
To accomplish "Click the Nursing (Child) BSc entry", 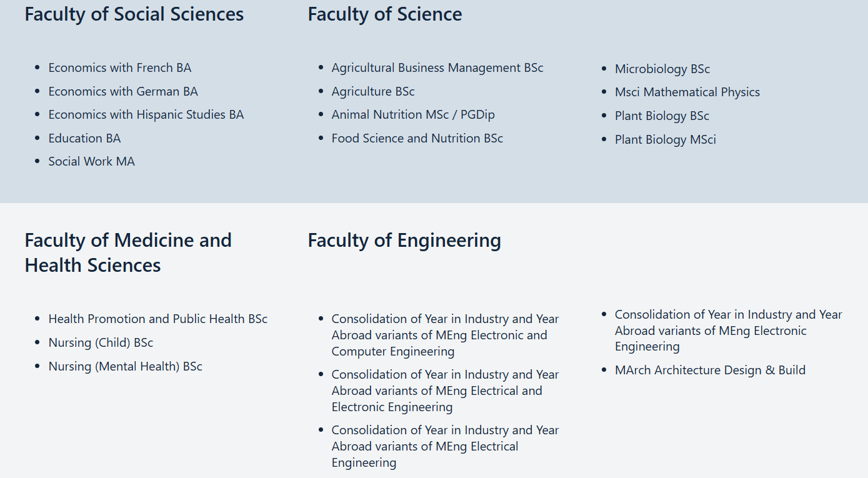I will coord(101,342).
